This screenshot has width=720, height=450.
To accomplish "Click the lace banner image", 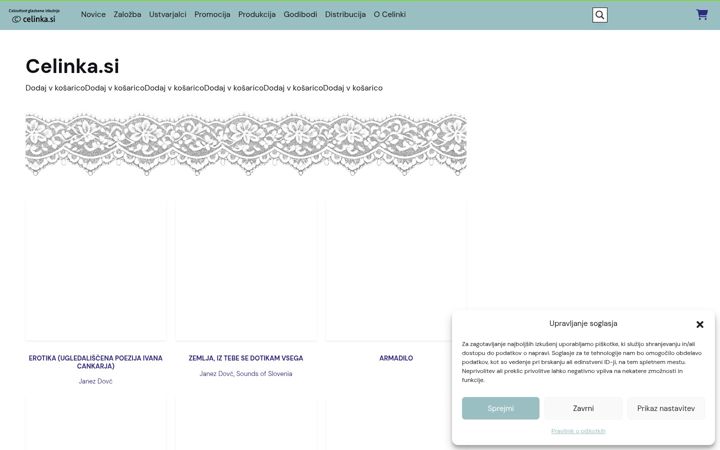I will [x=246, y=145].
